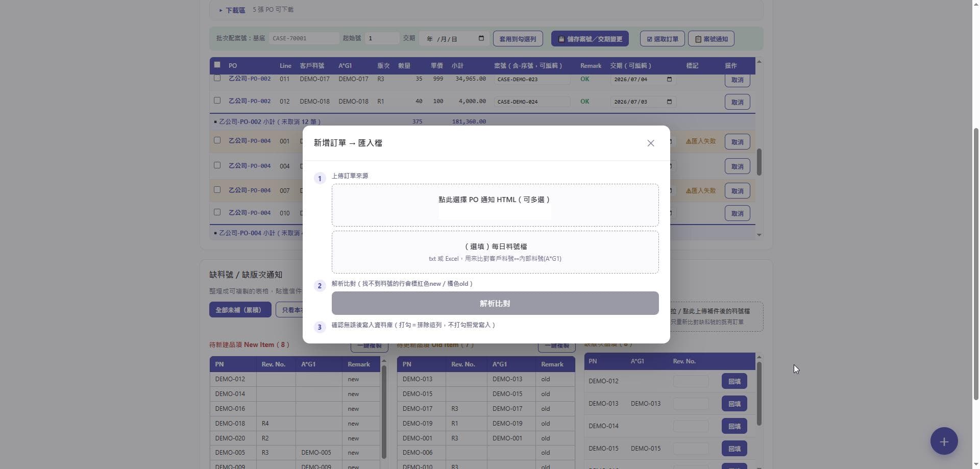The width and height of the screenshot is (980, 469).
Task: Click the order table scroll-up arrow
Action: pyautogui.click(x=759, y=62)
